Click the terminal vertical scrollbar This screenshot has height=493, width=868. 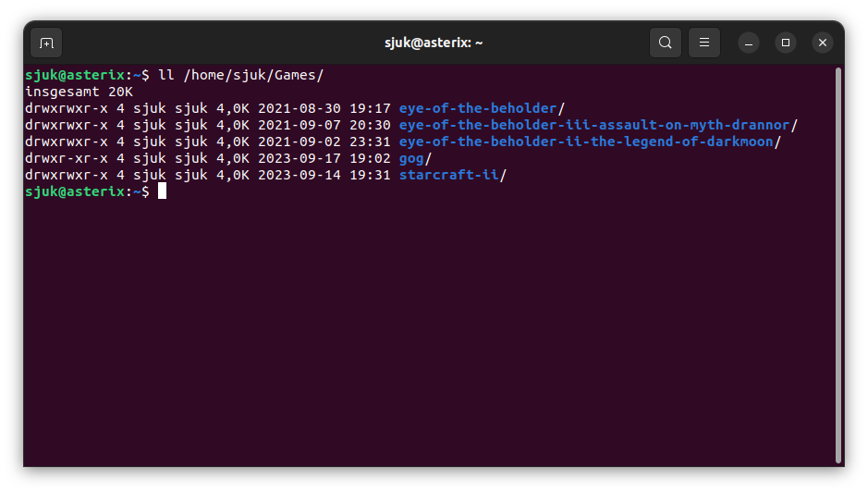coord(837,264)
